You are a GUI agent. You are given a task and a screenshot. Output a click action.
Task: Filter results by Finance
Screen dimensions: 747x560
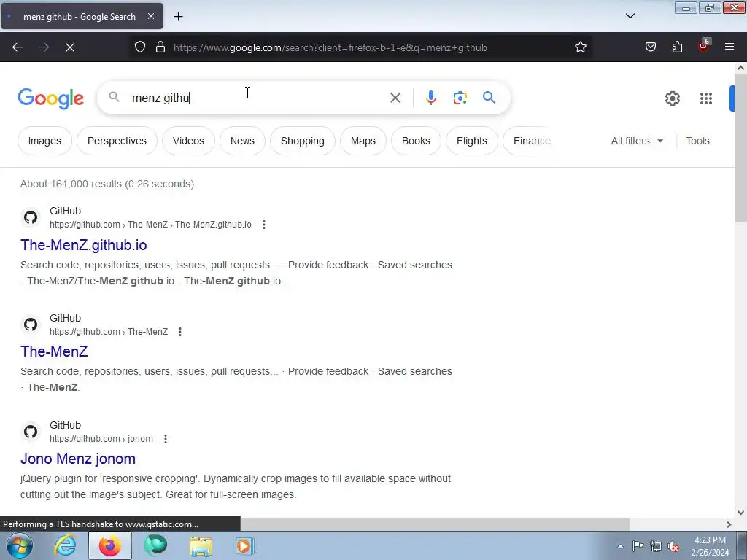tap(529, 141)
